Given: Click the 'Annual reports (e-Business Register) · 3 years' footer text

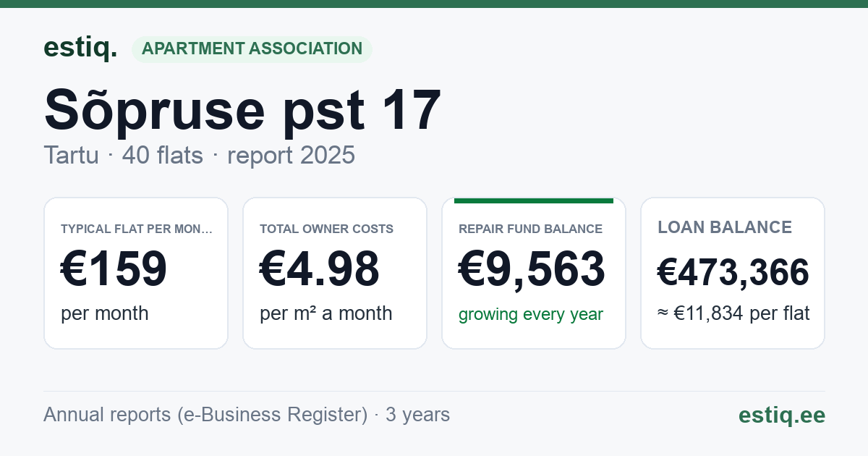Looking at the screenshot, I should pyautogui.click(x=247, y=415).
